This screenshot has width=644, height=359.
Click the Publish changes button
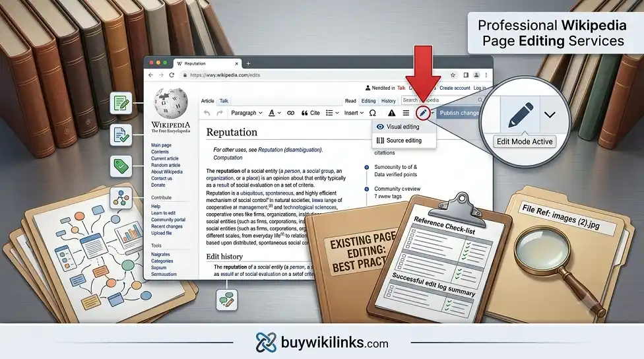(459, 113)
